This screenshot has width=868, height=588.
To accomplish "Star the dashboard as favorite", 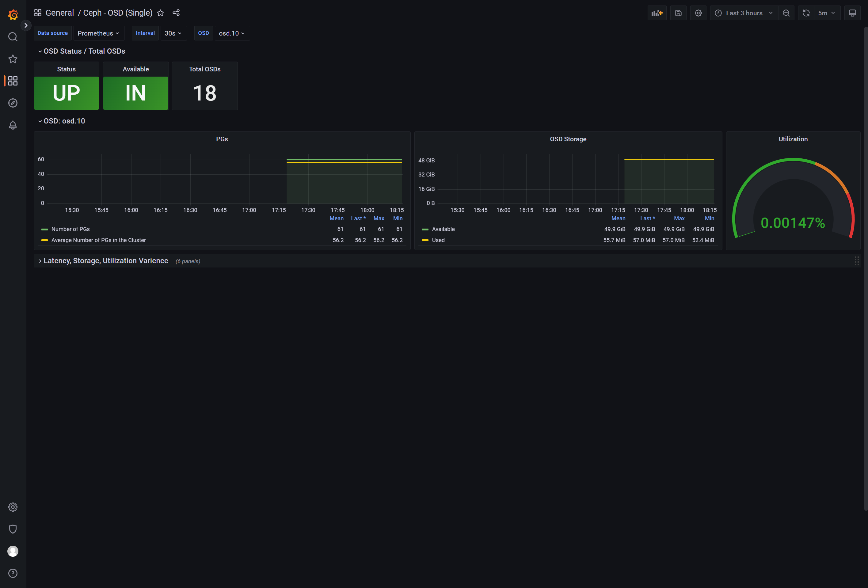I will tap(161, 13).
